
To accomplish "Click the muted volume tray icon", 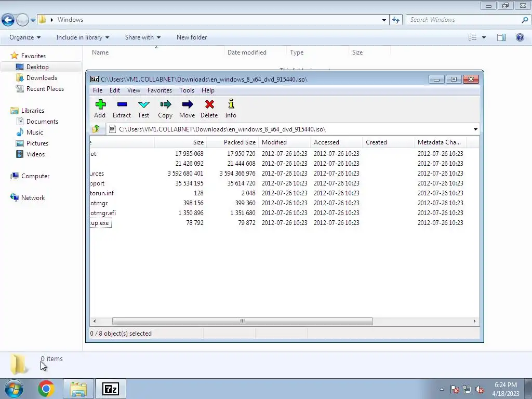I will tap(480, 389).
